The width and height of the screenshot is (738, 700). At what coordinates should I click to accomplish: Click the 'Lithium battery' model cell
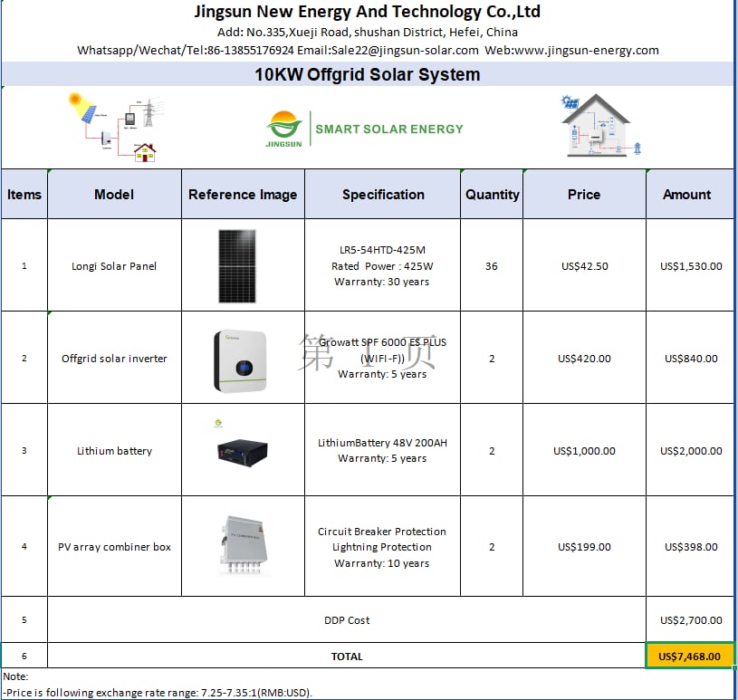coord(114,449)
